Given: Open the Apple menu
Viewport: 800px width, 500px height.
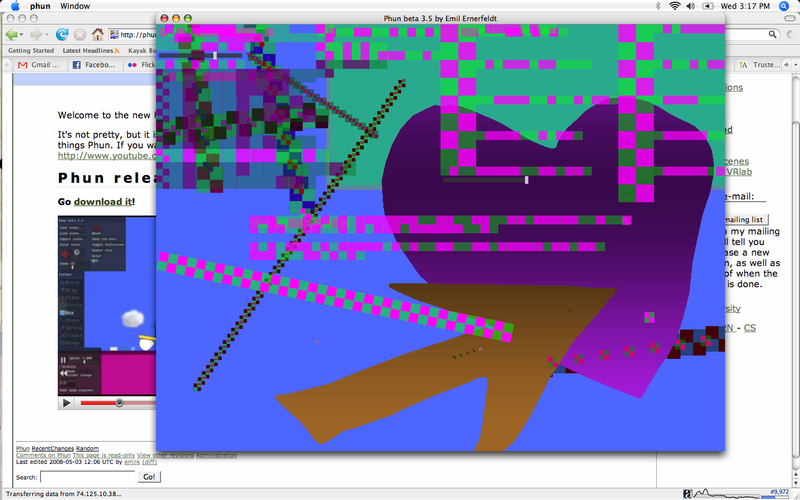Looking at the screenshot, I should (x=15, y=6).
